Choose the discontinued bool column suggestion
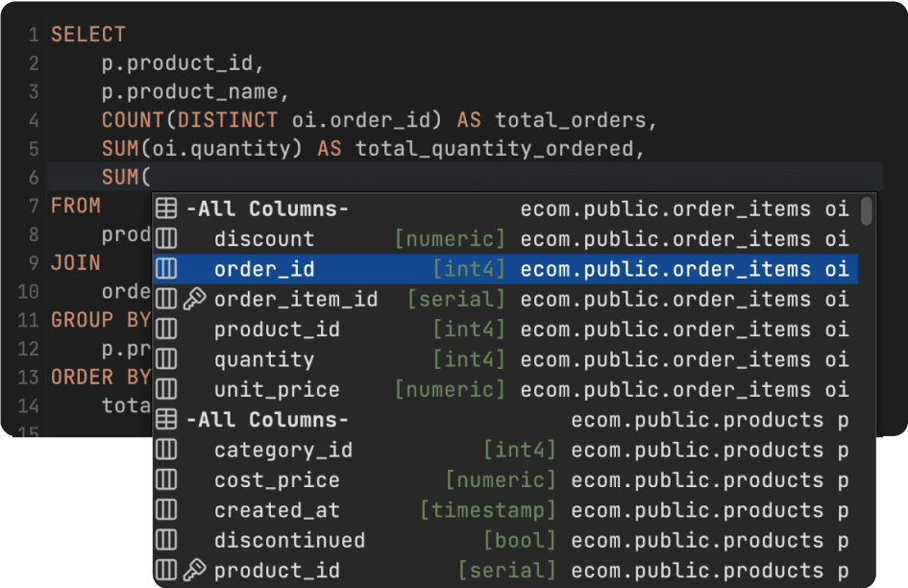The height and width of the screenshot is (588, 908). (x=289, y=541)
